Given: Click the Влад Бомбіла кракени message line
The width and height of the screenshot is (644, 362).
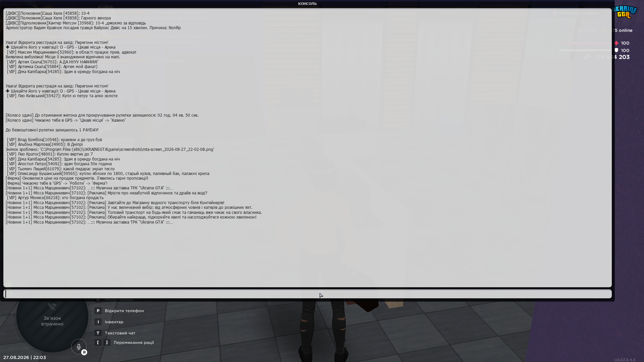Looking at the screenshot, I should pos(54,140).
